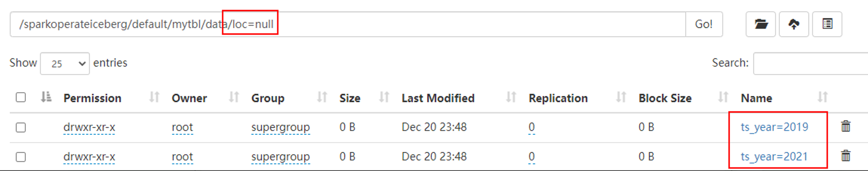Open the Show 25 entries dropdown
This screenshot has width=868, height=171.
[65, 64]
